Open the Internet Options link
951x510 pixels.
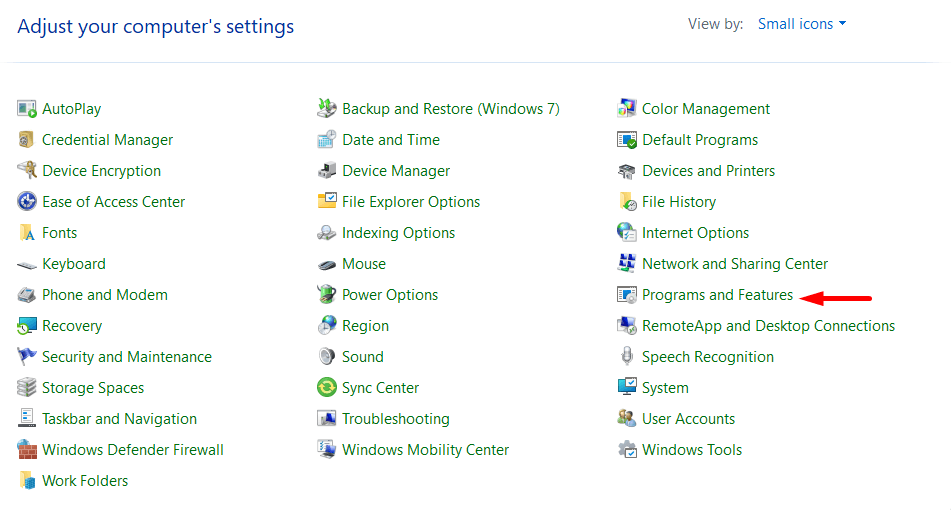[x=696, y=233]
